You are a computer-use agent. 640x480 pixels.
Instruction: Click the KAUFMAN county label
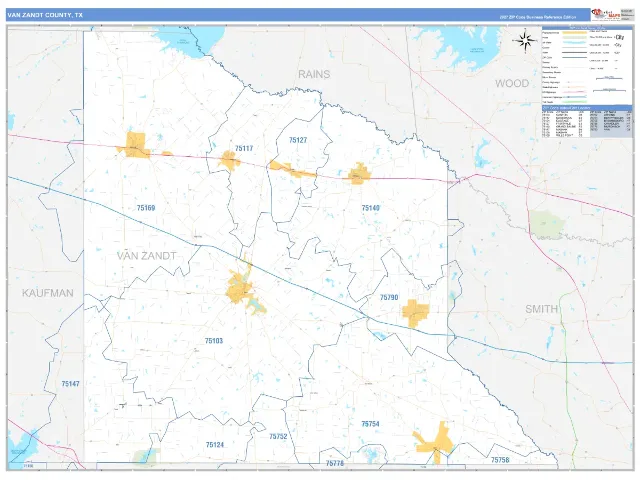tap(48, 293)
